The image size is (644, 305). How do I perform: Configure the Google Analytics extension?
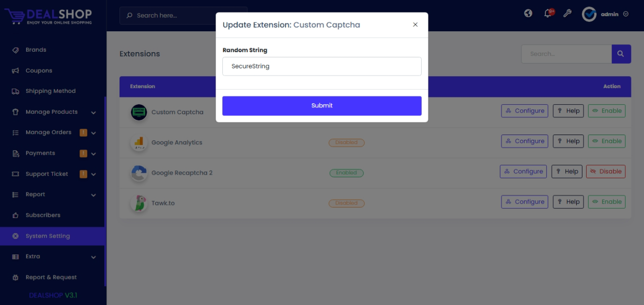click(524, 141)
